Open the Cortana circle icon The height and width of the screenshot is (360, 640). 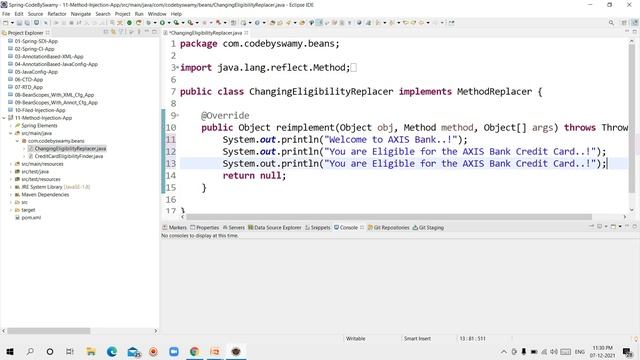coord(50,351)
